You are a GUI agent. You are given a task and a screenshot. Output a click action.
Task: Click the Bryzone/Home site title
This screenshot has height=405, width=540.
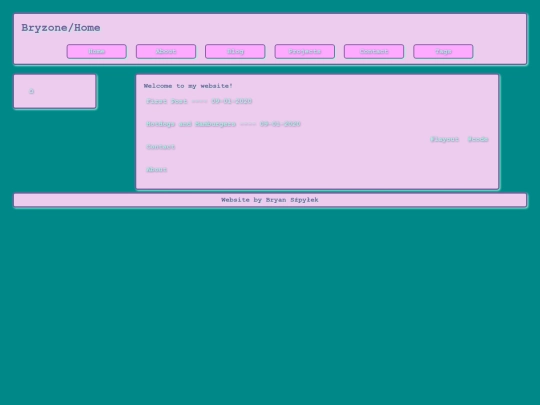pos(61,28)
